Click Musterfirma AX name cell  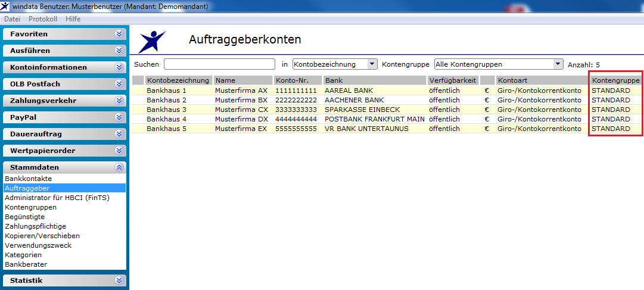(x=241, y=91)
